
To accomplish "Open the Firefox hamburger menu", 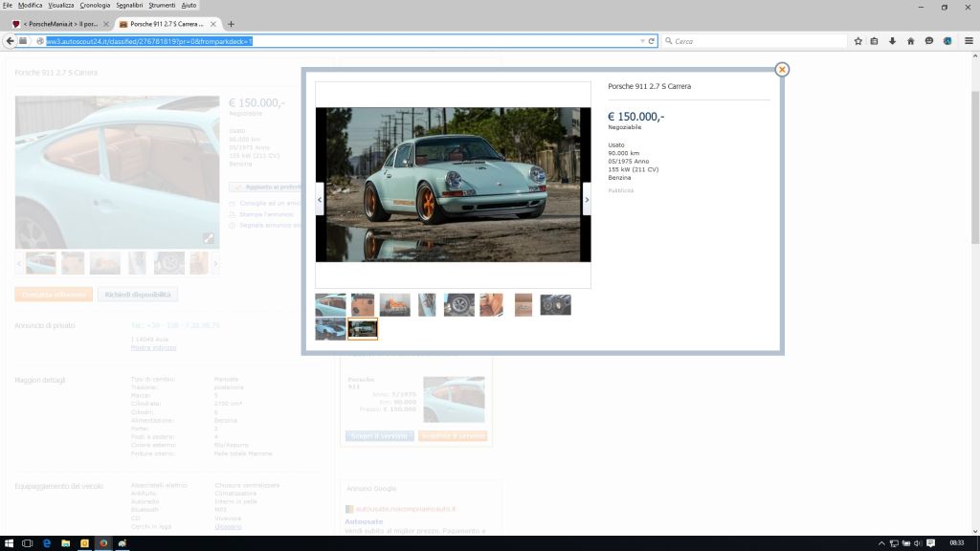I will (969, 41).
